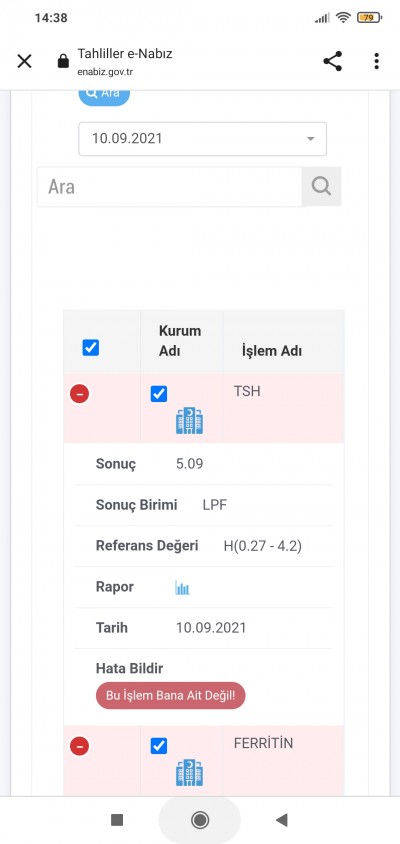
Task: Close the browser tab with X icon
Action: [24, 61]
